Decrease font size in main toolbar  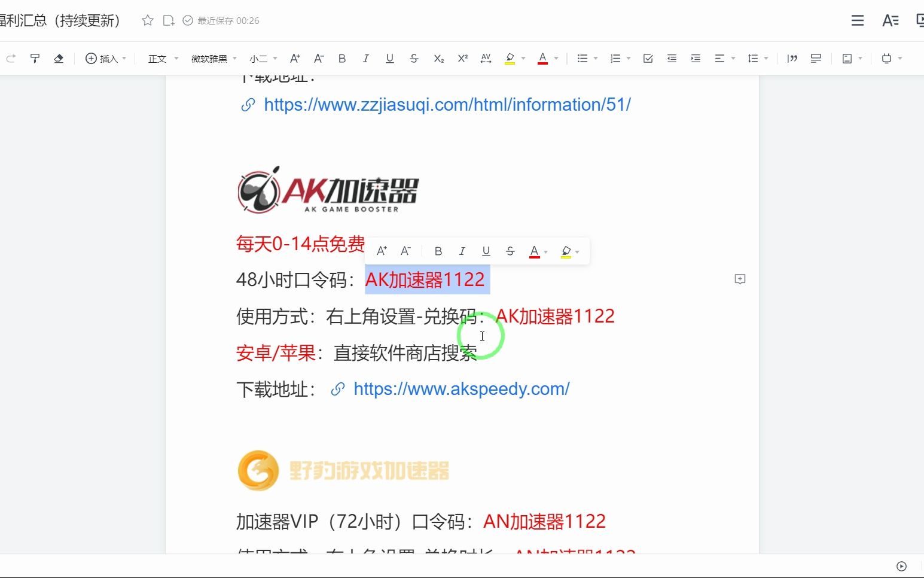point(319,59)
